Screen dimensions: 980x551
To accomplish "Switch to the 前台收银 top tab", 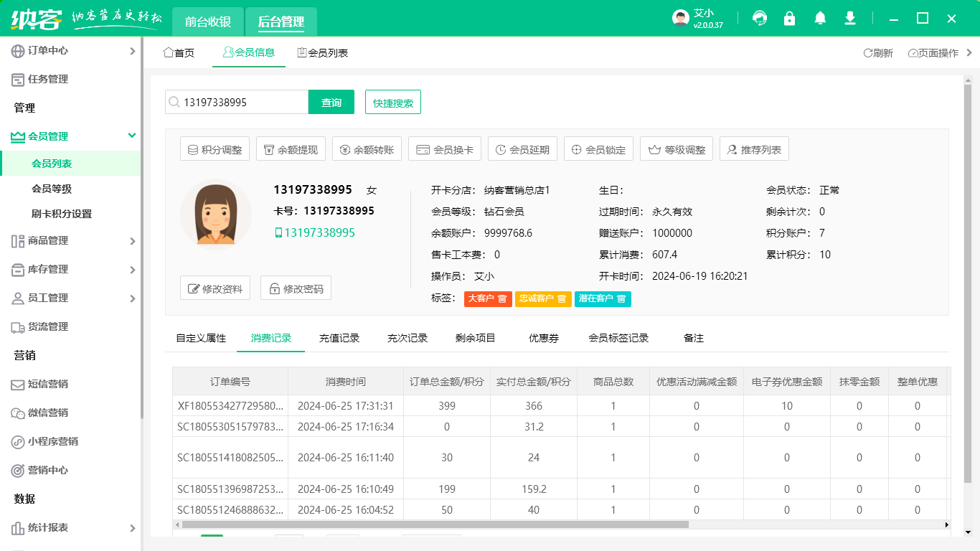I will pyautogui.click(x=208, y=22).
